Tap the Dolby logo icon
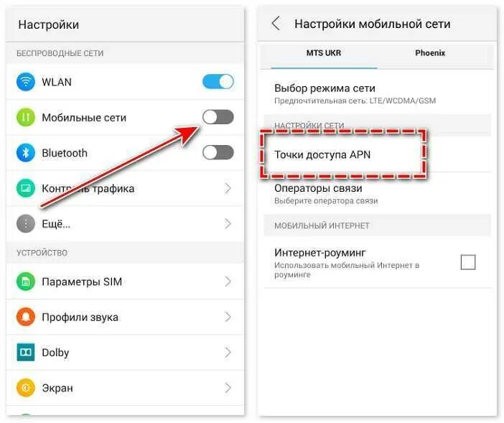The image size is (504, 423). 26,353
